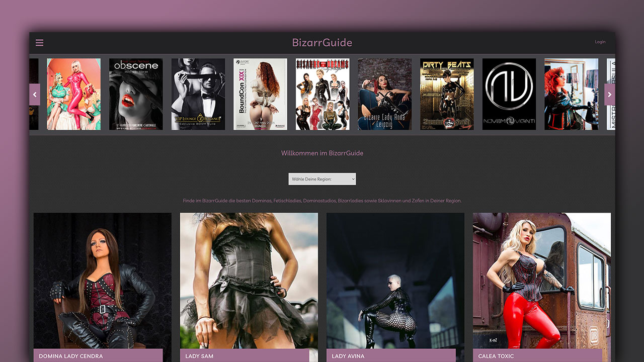Open the VIP Lounge Elegance banner
The height and width of the screenshot is (362, 644).
[198, 94]
